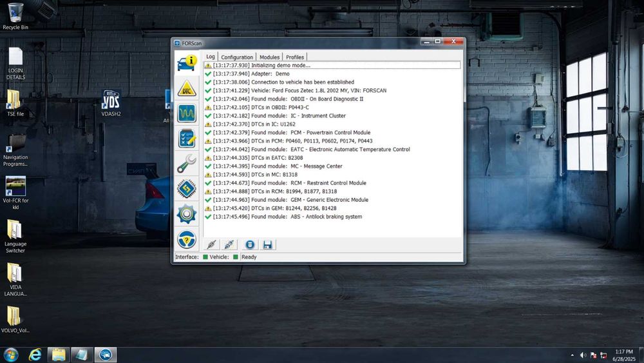
Task: Open the Action Center flag icon
Action: tap(593, 355)
